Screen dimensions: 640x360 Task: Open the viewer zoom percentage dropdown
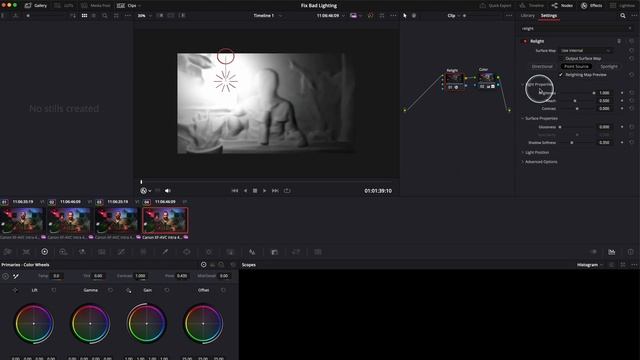pos(144,16)
